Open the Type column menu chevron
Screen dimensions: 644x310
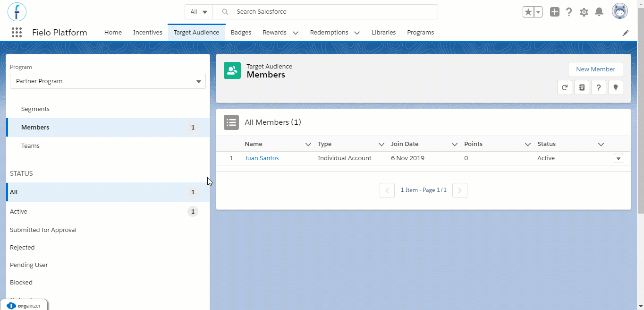[381, 144]
